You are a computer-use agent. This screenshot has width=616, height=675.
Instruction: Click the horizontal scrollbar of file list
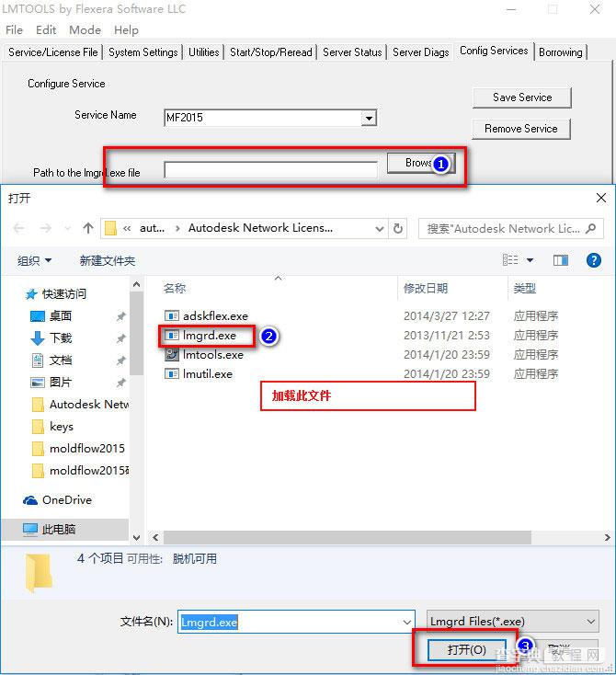347,537
